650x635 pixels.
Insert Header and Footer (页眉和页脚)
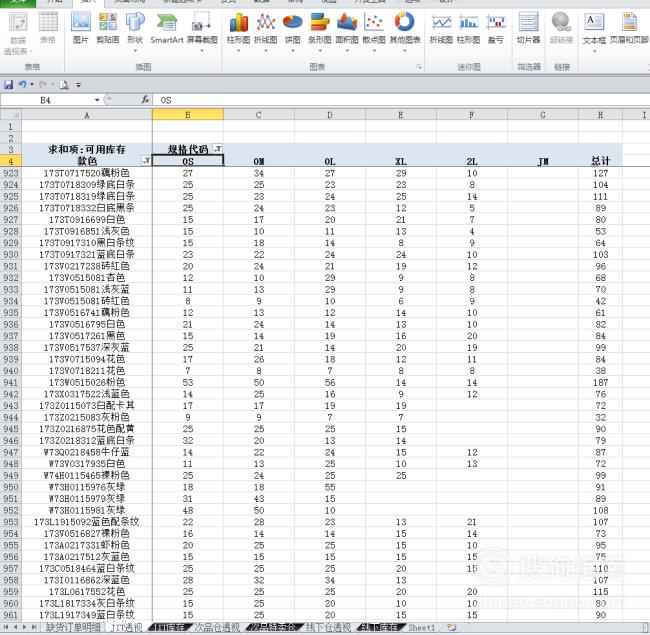click(x=629, y=28)
